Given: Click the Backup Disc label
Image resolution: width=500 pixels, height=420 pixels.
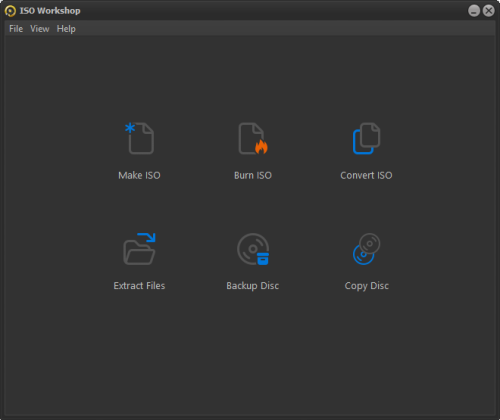Looking at the screenshot, I should point(253,286).
